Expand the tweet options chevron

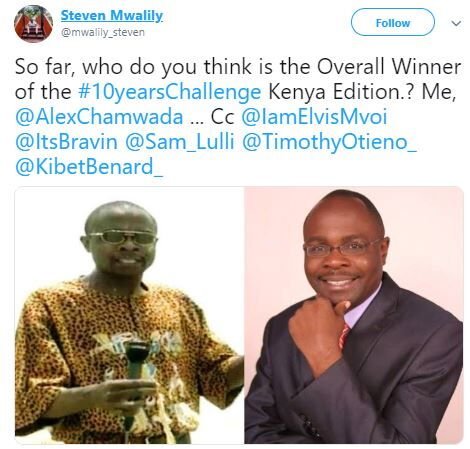coord(456,23)
